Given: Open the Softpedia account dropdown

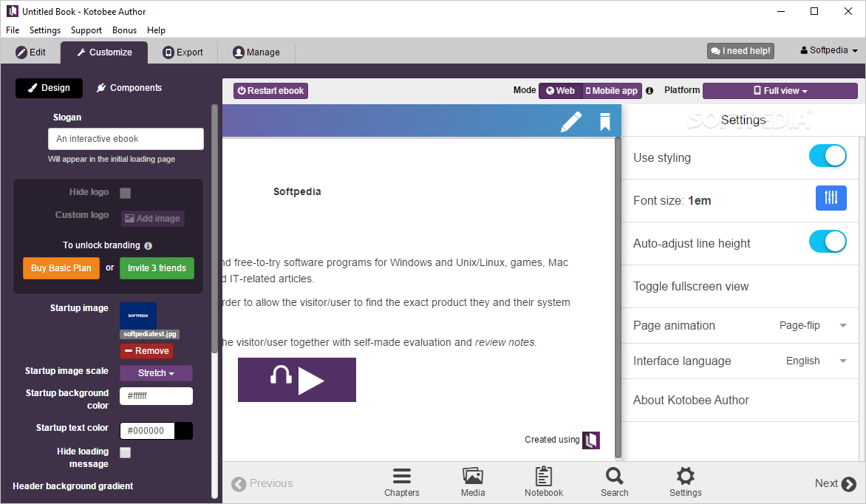Looking at the screenshot, I should click(x=829, y=50).
